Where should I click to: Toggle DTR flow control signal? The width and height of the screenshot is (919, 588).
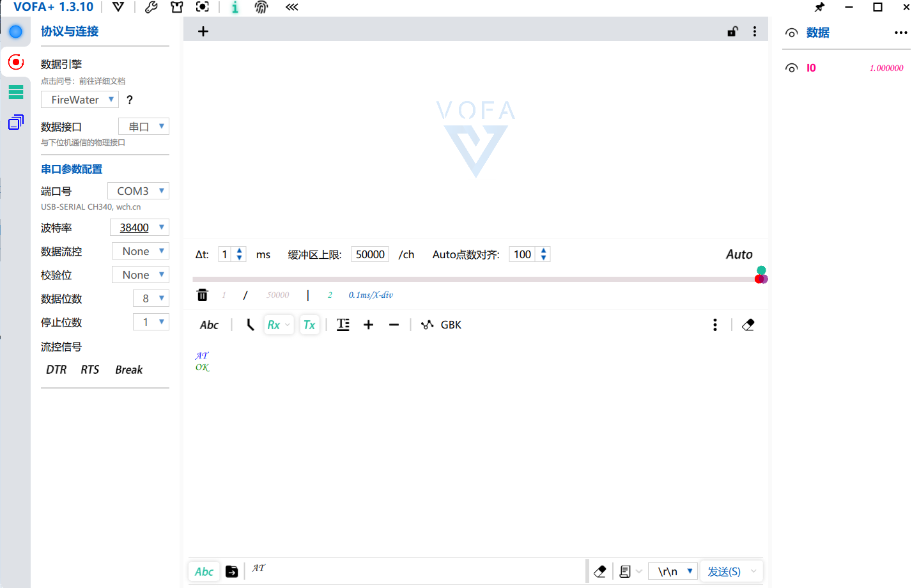56,369
